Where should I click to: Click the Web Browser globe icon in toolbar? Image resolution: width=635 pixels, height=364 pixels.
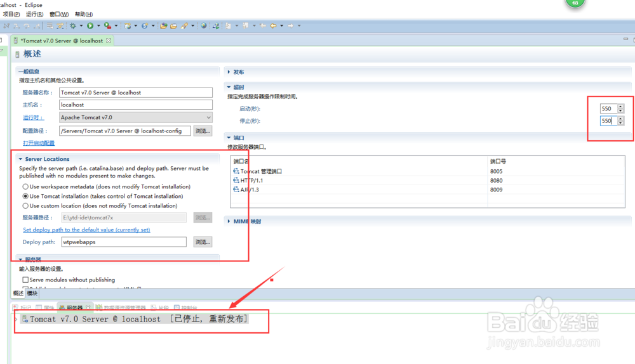click(x=204, y=26)
